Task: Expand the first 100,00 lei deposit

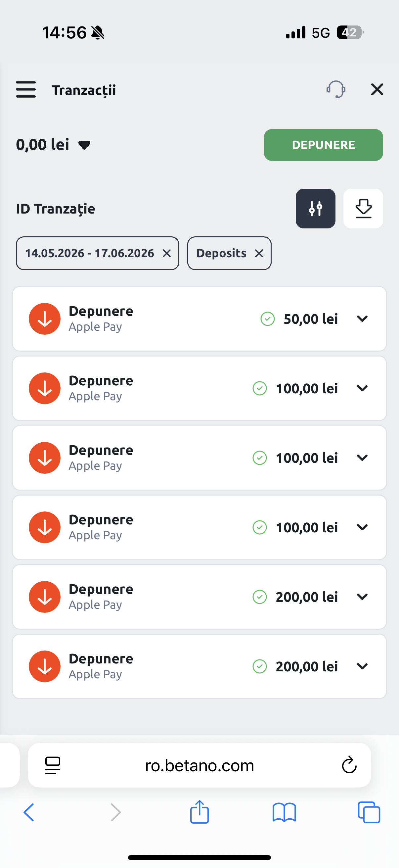Action: pyautogui.click(x=362, y=388)
